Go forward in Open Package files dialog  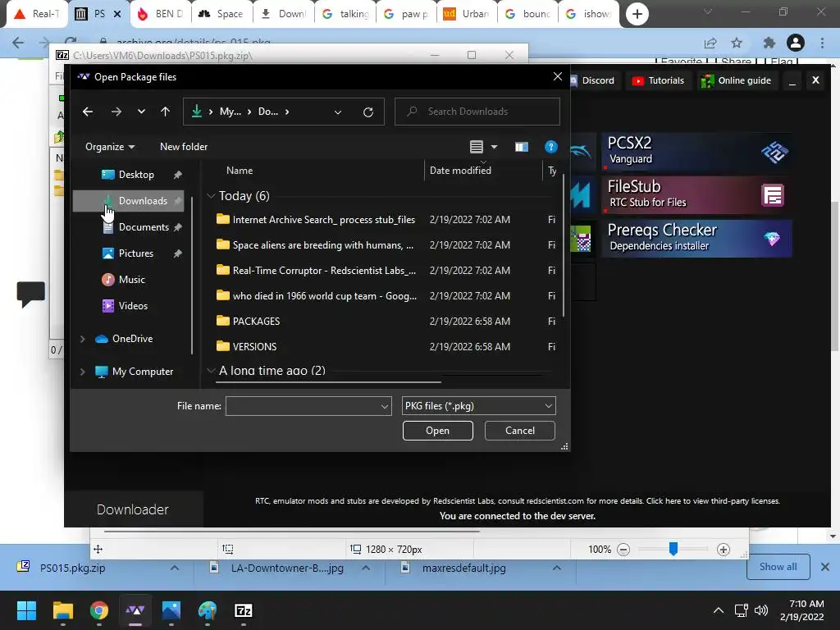pyautogui.click(x=116, y=112)
